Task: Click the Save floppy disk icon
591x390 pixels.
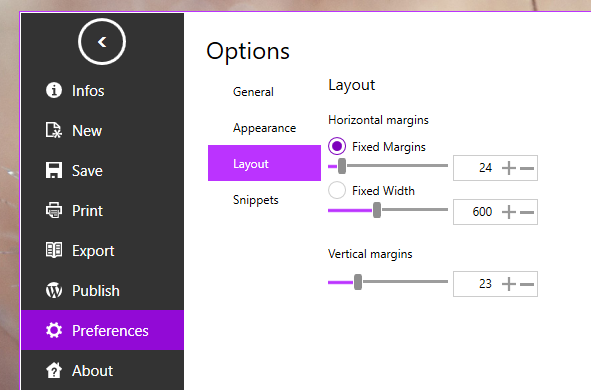Action: pos(54,170)
